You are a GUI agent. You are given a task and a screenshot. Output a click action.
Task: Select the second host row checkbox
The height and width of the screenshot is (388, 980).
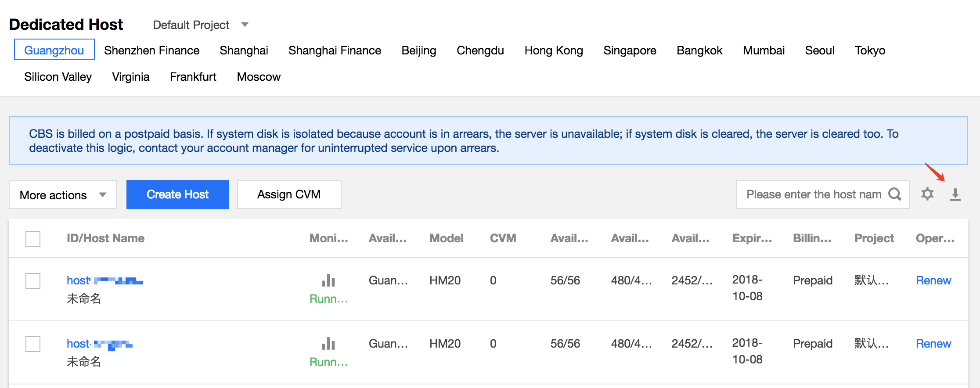tap(33, 344)
